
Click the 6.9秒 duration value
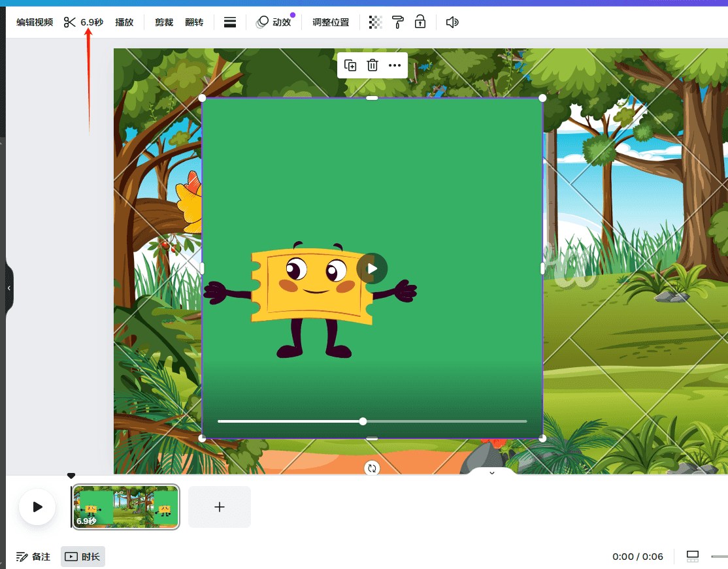[x=92, y=22]
